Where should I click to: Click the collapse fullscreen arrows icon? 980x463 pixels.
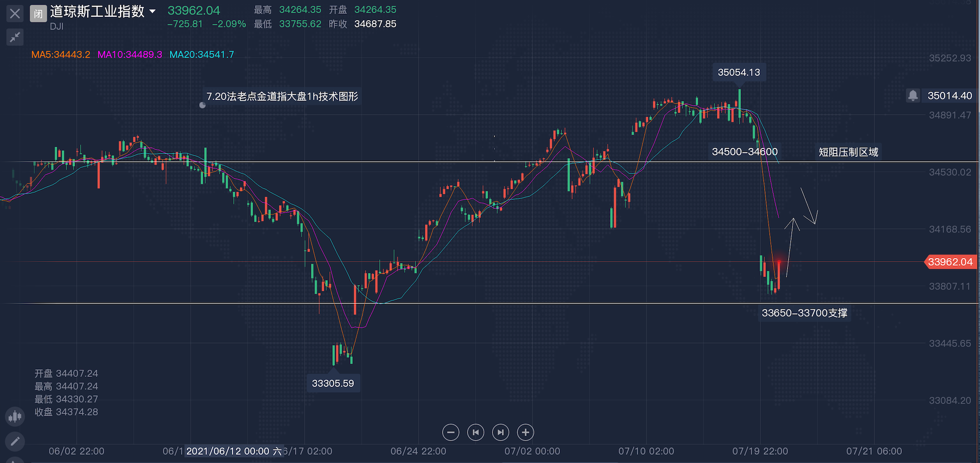point(15,37)
